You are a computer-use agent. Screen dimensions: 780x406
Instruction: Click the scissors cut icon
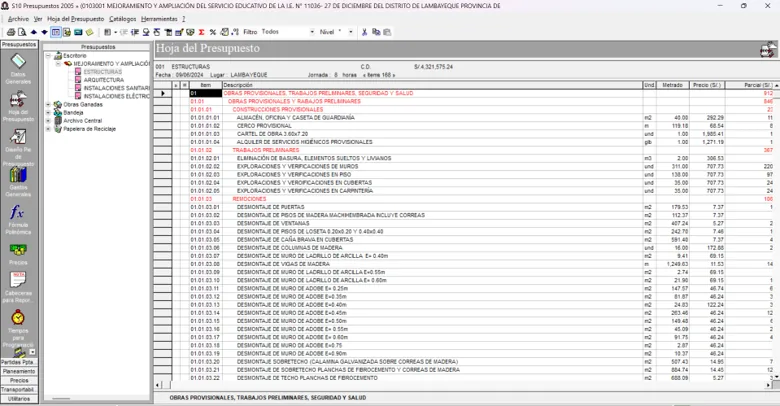coord(365,32)
